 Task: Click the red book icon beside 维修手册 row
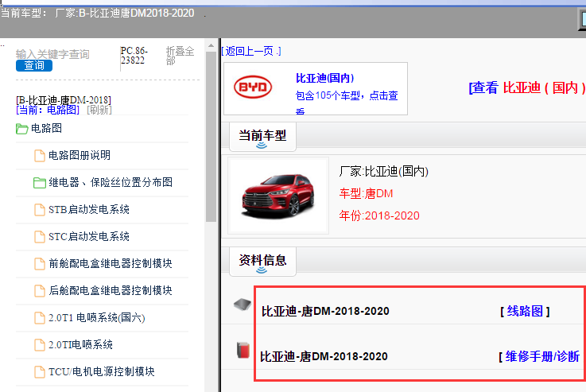(x=243, y=350)
